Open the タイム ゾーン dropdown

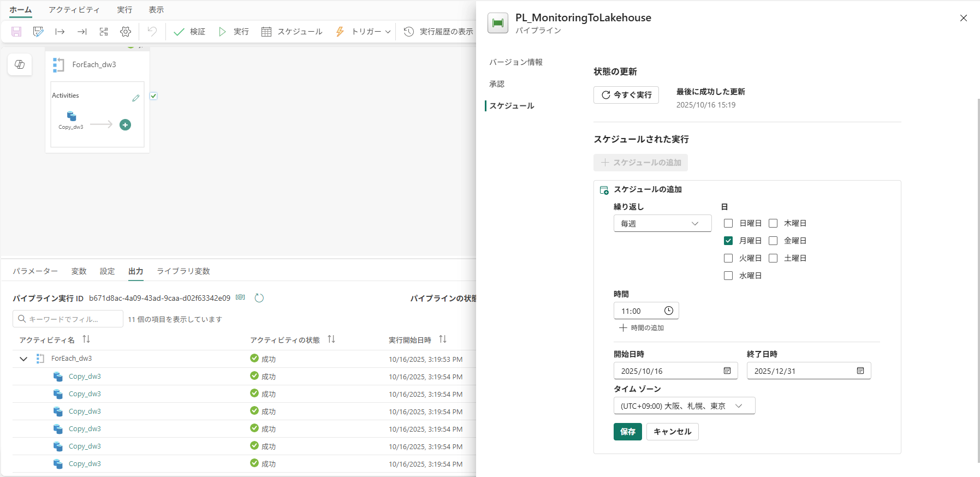[x=685, y=406]
